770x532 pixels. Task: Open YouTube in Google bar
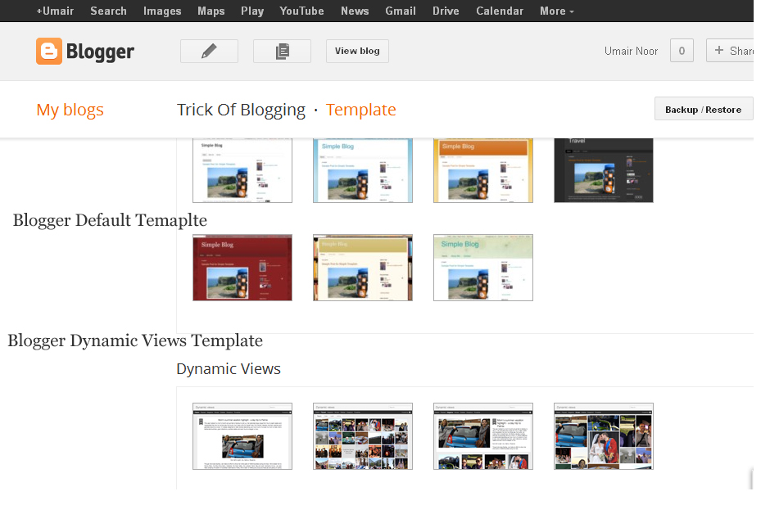pyautogui.click(x=301, y=11)
